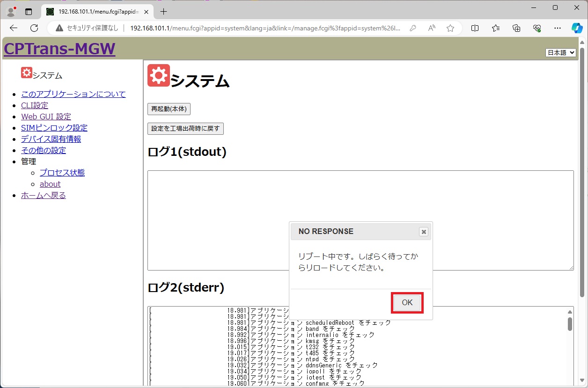
Task: Expand the 日本語 language dropdown
Action: [560, 53]
